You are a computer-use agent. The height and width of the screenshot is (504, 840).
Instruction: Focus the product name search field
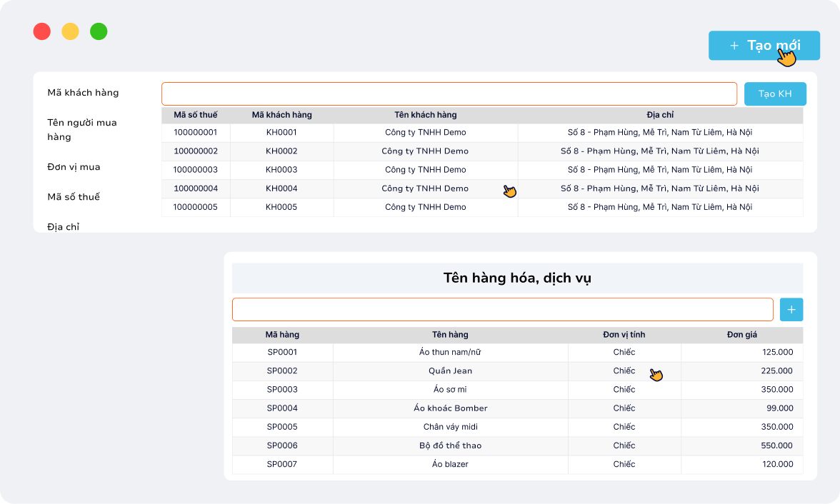pyautogui.click(x=502, y=310)
